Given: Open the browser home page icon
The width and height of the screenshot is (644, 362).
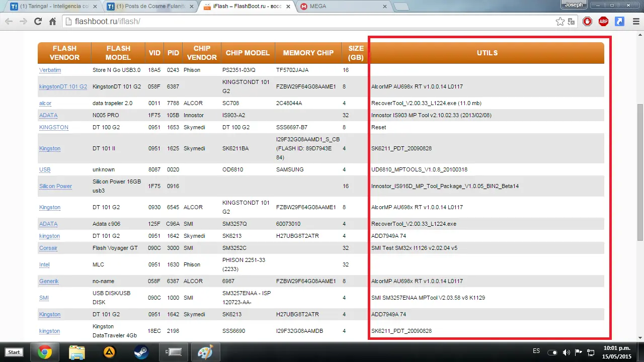Looking at the screenshot, I should pos(52,22).
